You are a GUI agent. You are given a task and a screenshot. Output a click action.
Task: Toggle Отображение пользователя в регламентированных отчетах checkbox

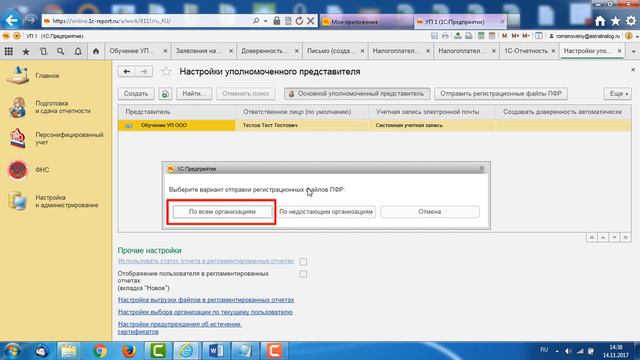click(303, 274)
